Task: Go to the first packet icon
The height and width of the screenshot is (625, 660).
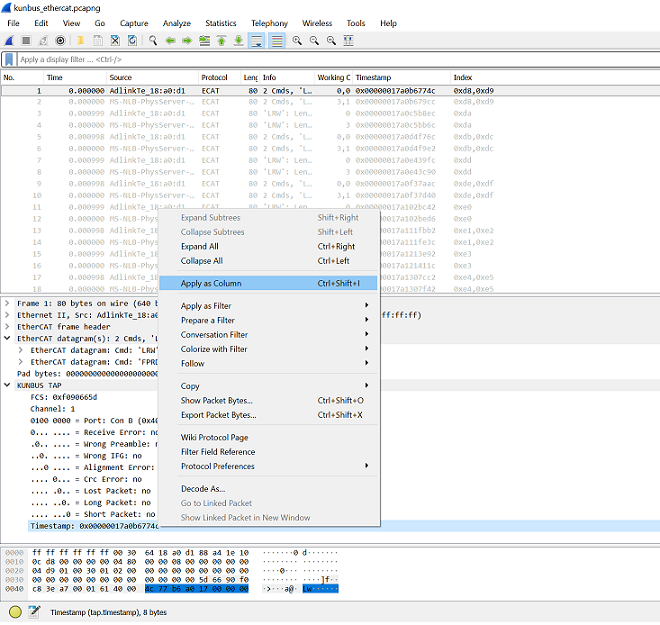Action: tap(221, 41)
